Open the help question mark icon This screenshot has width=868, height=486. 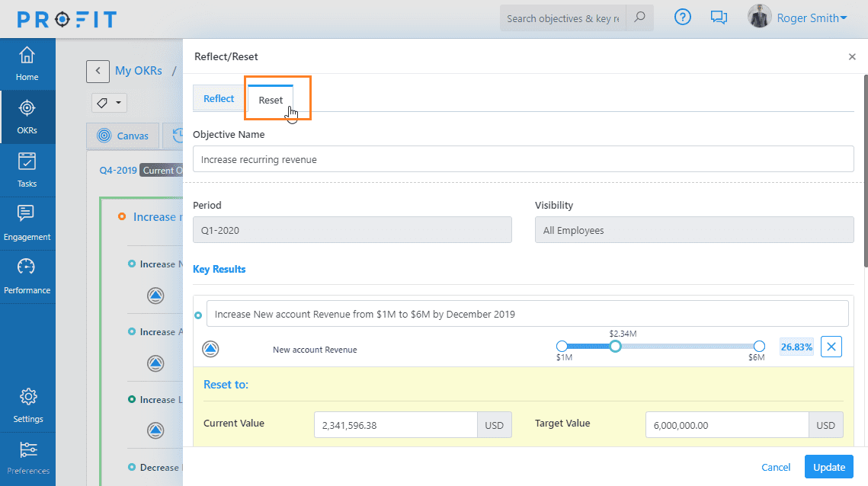point(683,18)
